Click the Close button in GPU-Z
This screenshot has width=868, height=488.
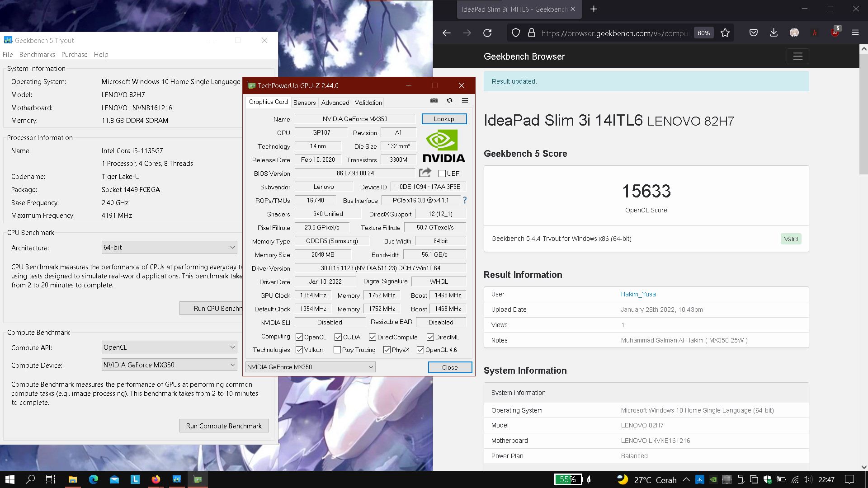[450, 367]
